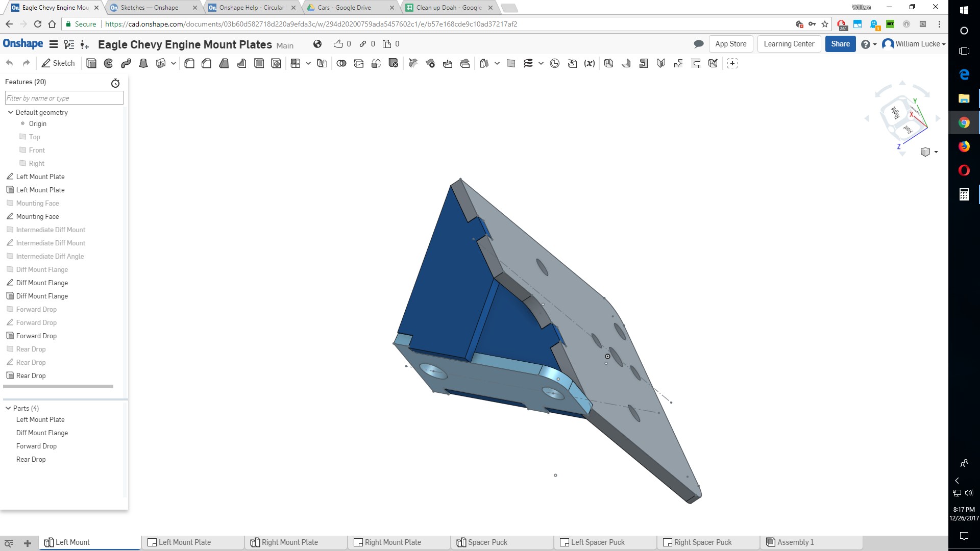Open the Assembly 1 tab
980x551 pixels.
click(x=795, y=542)
